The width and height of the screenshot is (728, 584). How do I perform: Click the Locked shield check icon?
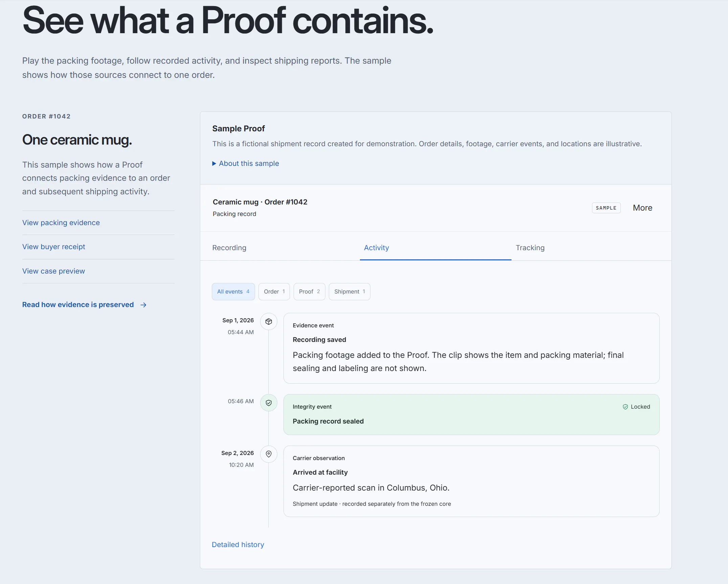[625, 407]
